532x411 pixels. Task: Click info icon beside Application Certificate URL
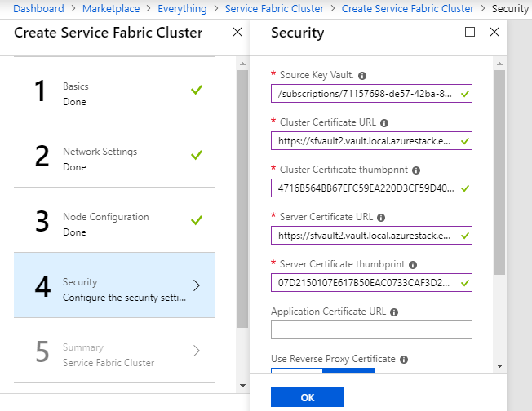[394, 312]
